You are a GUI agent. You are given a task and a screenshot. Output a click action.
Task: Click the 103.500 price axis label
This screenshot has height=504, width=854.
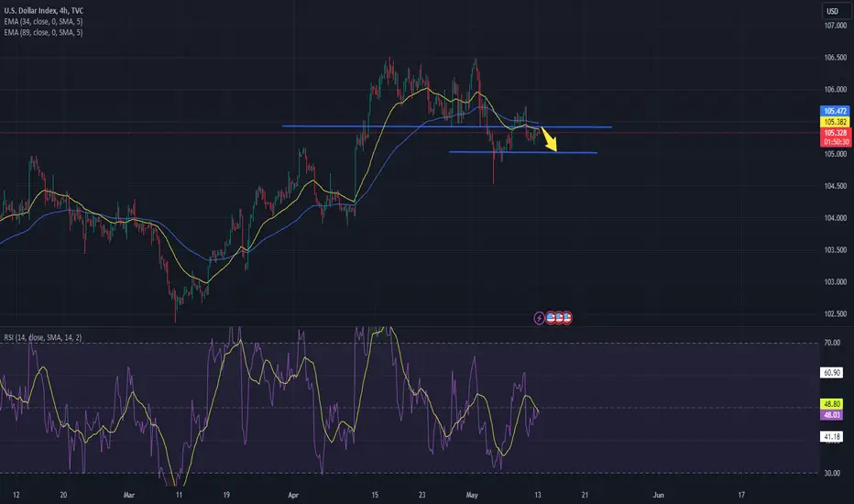(x=835, y=250)
